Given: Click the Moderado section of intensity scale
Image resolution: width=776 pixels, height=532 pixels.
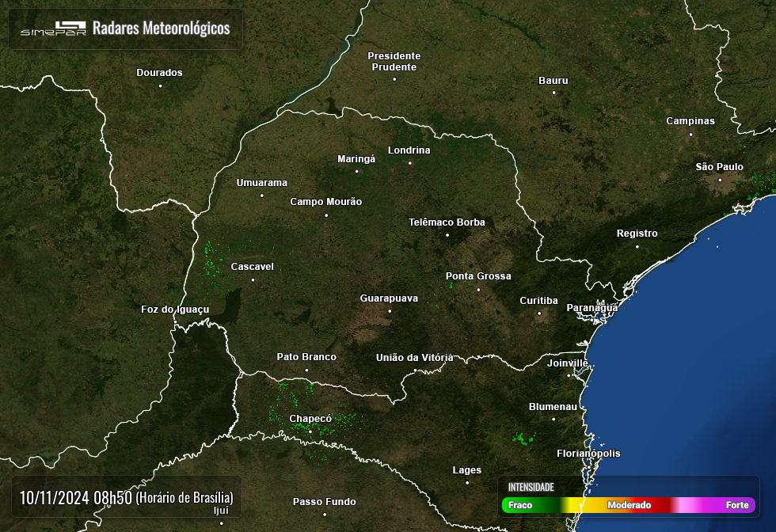Looking at the screenshot, I should [x=629, y=505].
